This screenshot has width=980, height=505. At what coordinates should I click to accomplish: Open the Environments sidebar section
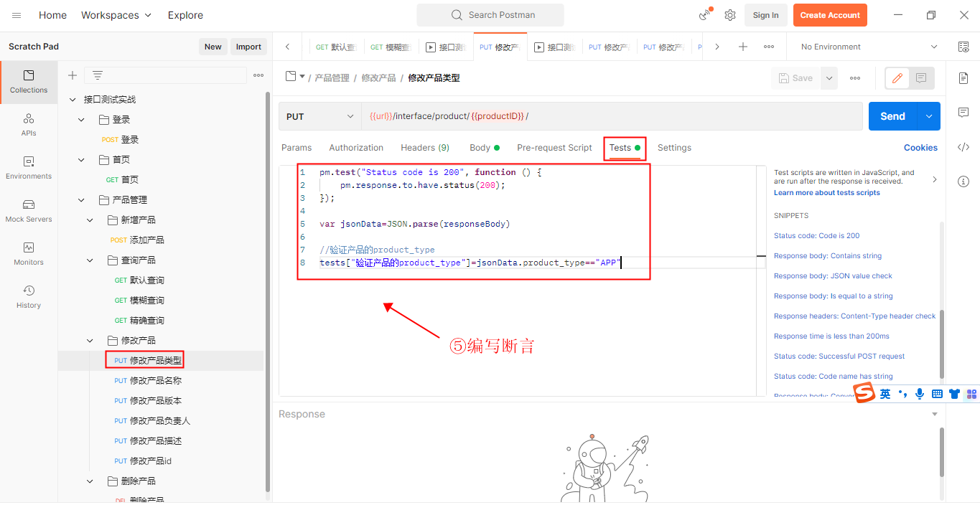pyautogui.click(x=29, y=168)
